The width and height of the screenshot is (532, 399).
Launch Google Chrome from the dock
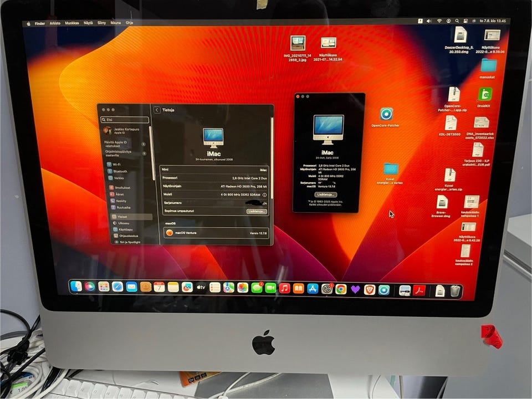[x=341, y=289]
